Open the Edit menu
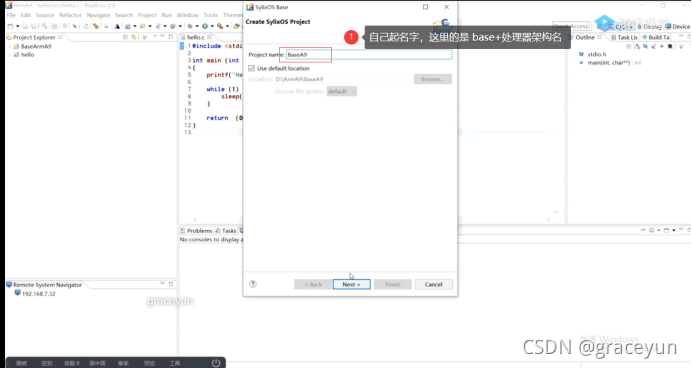 26,15
